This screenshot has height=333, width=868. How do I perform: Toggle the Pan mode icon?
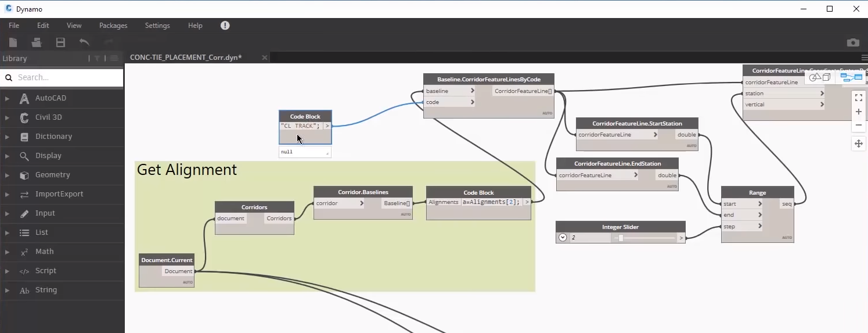click(x=859, y=144)
